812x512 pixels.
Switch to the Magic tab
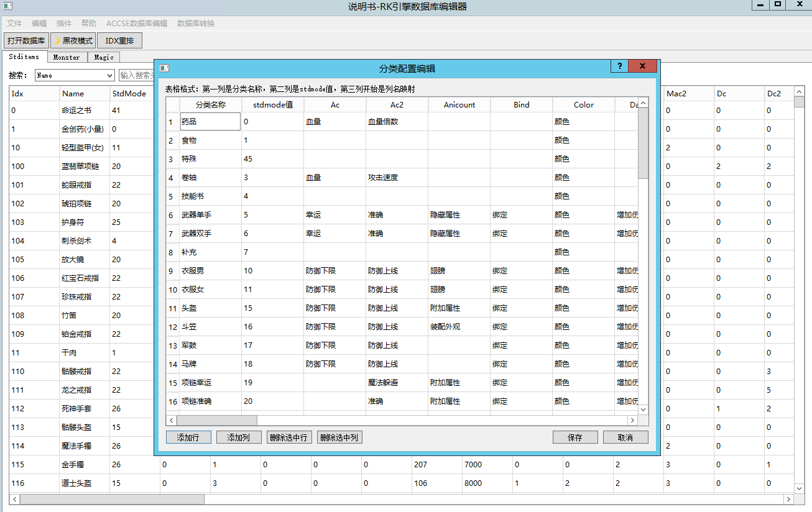[104, 57]
